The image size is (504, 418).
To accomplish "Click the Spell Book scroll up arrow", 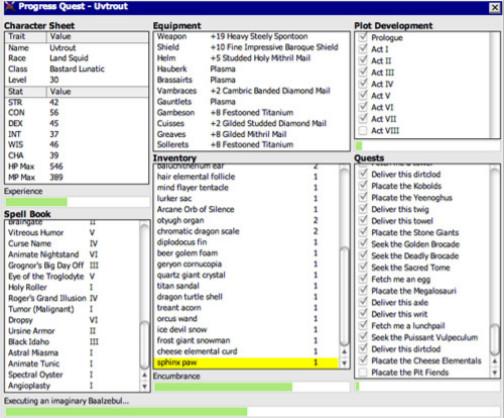I will point(144,375).
